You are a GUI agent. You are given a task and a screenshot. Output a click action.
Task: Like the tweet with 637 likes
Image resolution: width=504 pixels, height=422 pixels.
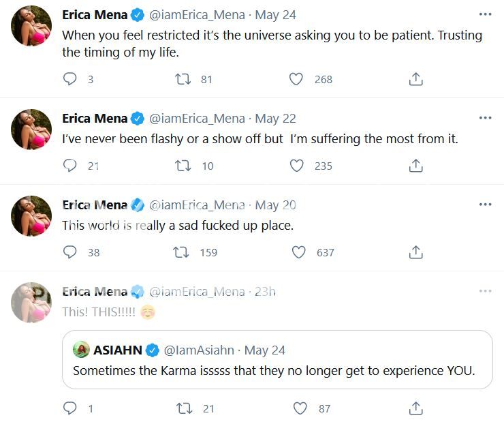(x=298, y=252)
